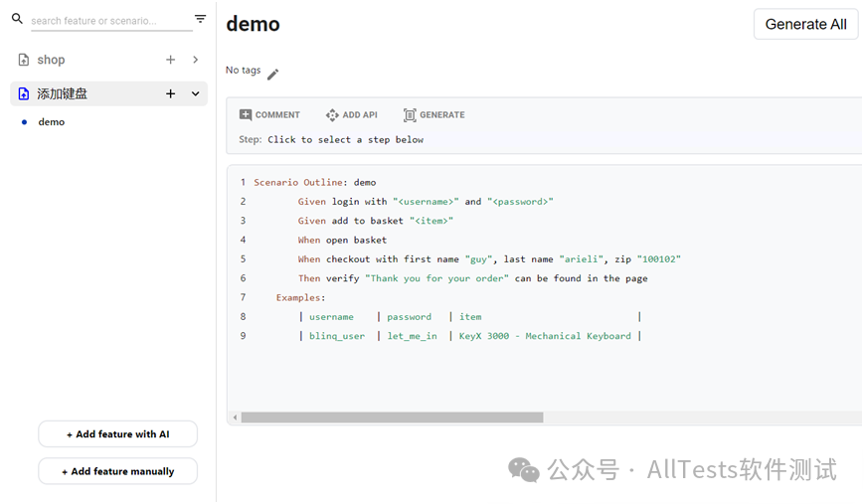Viewport: 864px width, 504px height.
Task: Select the step 'When open basket'
Action: [x=342, y=241]
